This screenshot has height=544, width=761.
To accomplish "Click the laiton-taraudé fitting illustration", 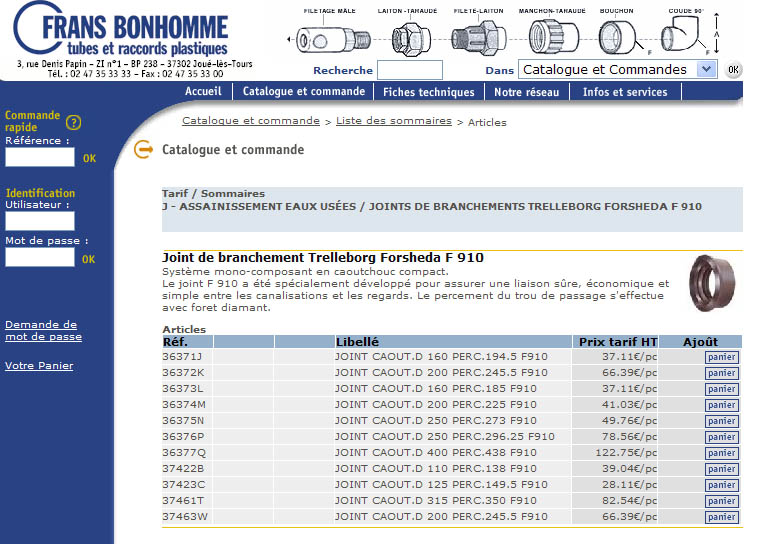I will [x=411, y=39].
